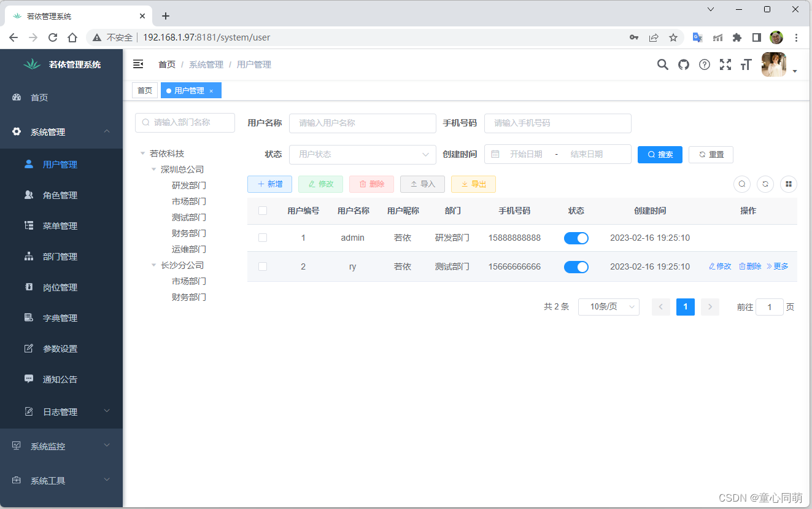Image resolution: width=812 pixels, height=509 pixels.
Task: Click 删除 link in ry's row
Action: point(750,266)
